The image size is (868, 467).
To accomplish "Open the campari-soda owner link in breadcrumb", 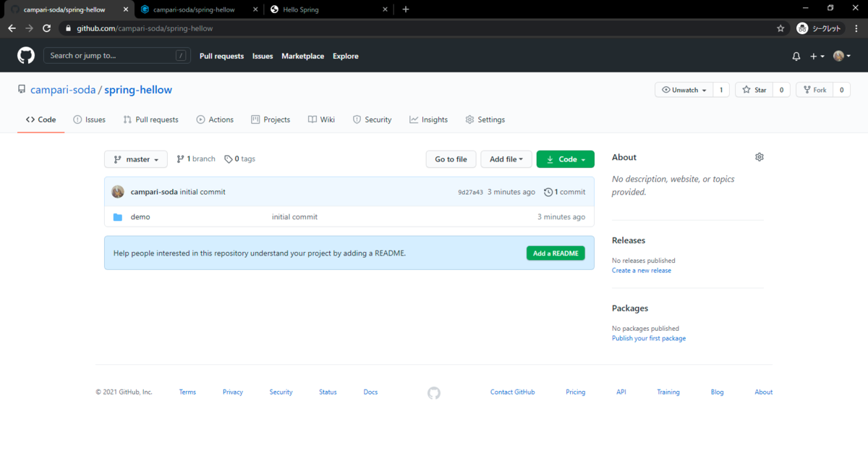I will pos(63,90).
